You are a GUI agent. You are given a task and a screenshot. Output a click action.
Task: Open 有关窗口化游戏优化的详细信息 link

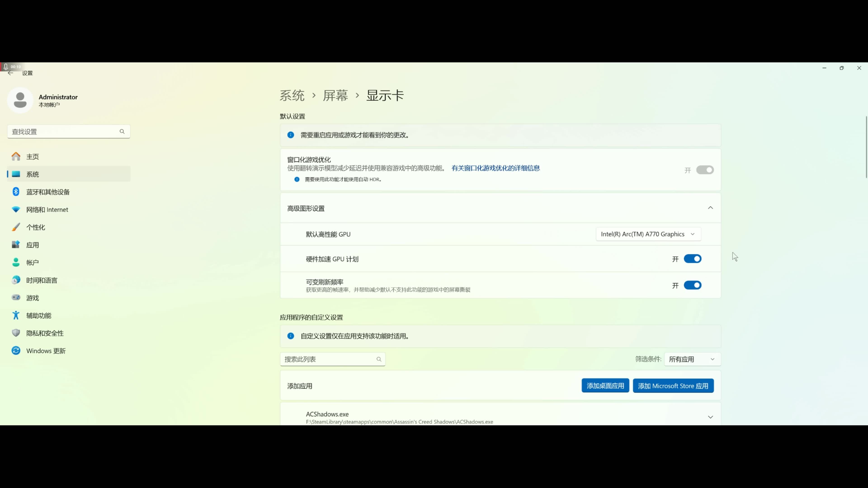coord(495,168)
